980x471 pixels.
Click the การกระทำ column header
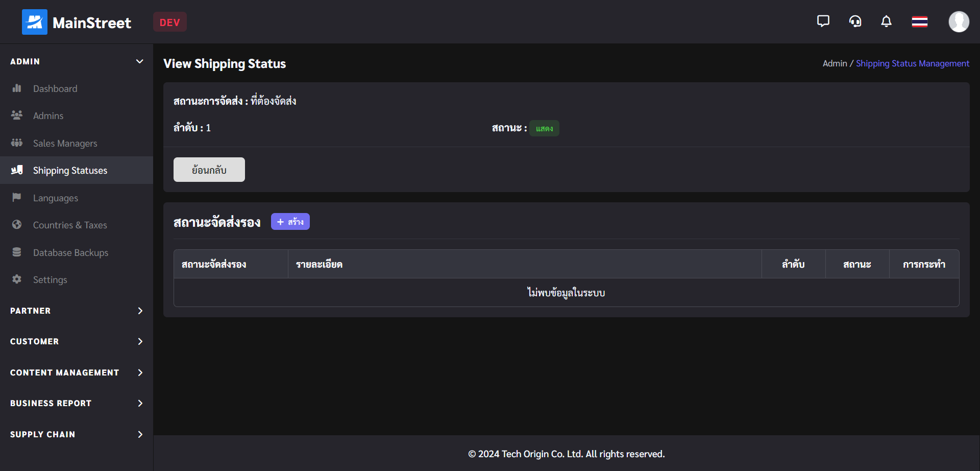[x=924, y=264]
